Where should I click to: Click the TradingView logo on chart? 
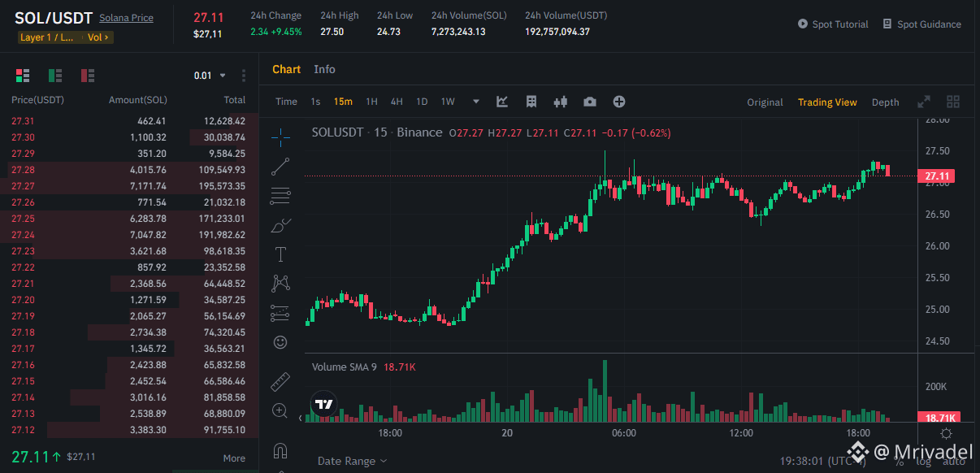pyautogui.click(x=324, y=404)
